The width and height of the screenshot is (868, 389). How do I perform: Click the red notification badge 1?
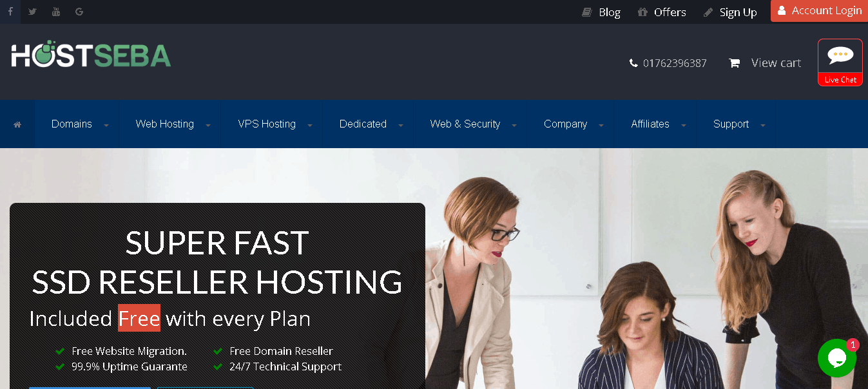point(853,345)
